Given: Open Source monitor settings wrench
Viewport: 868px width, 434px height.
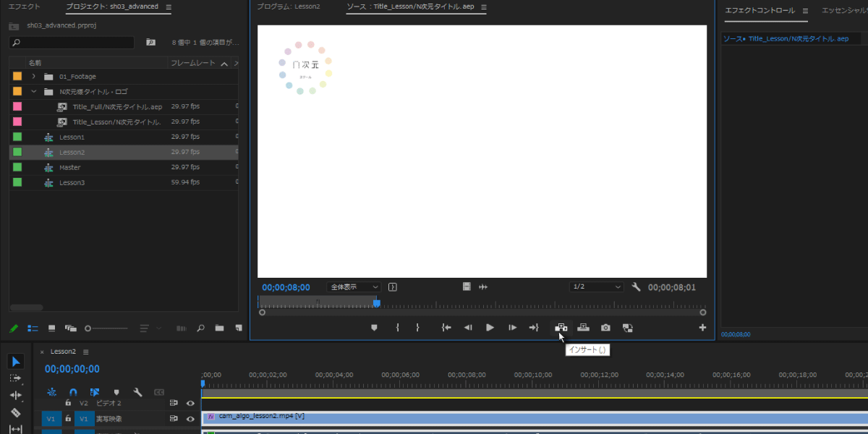Looking at the screenshot, I should coord(637,286).
